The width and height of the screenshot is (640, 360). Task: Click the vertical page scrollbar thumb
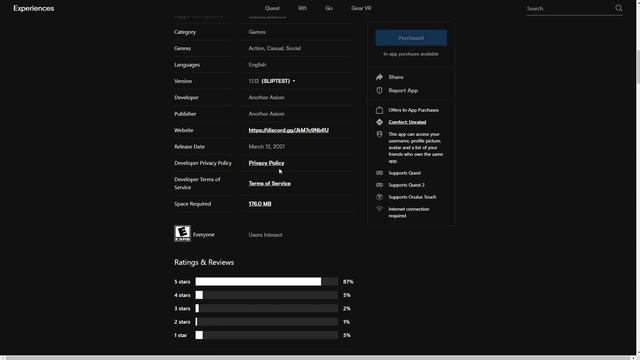coord(638,66)
